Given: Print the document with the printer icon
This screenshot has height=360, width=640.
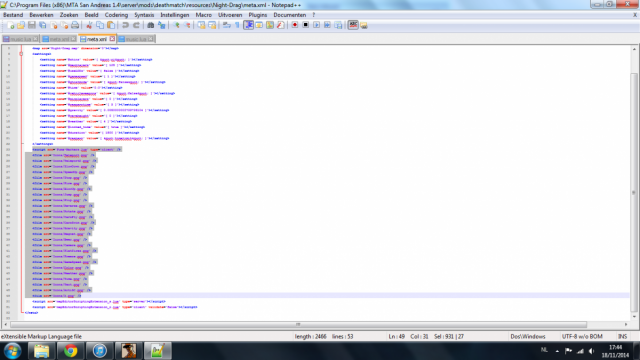Looking at the screenshot, I should coord(75,25).
